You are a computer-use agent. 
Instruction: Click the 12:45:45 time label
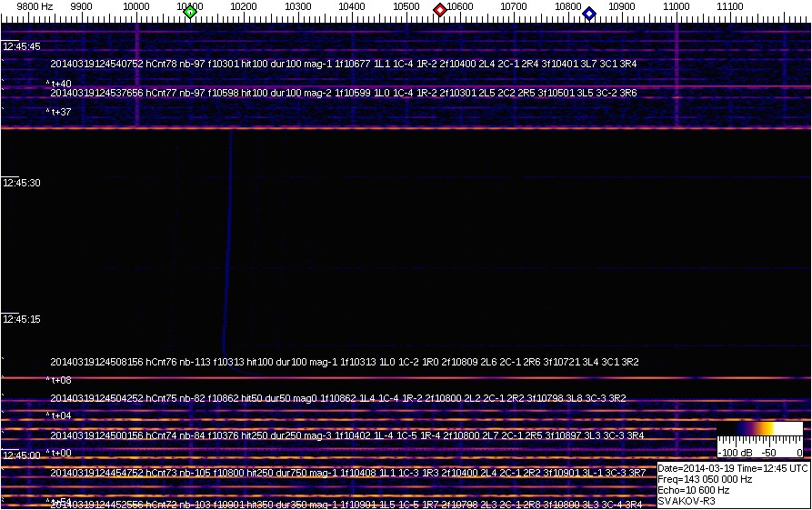tap(21, 46)
